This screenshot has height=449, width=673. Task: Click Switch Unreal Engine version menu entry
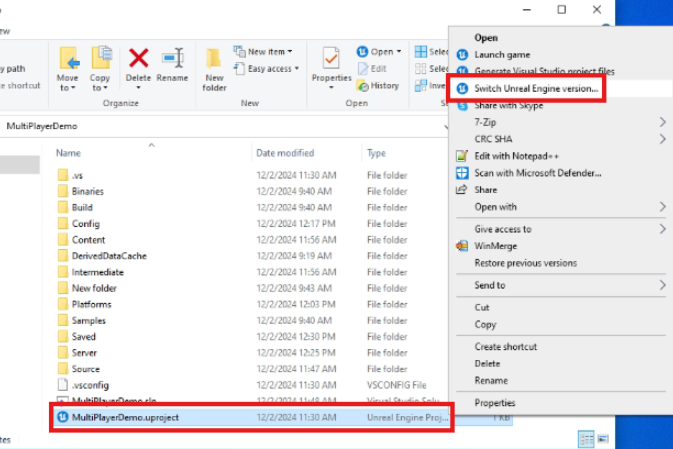pos(536,88)
